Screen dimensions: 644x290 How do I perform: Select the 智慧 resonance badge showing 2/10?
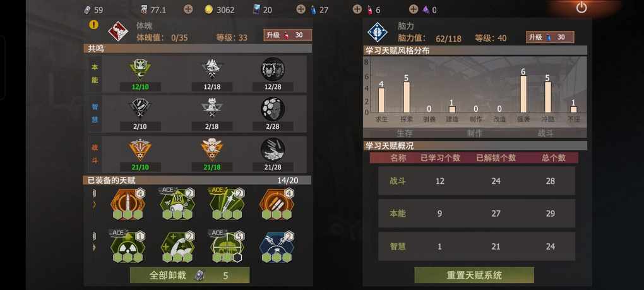coord(140,109)
